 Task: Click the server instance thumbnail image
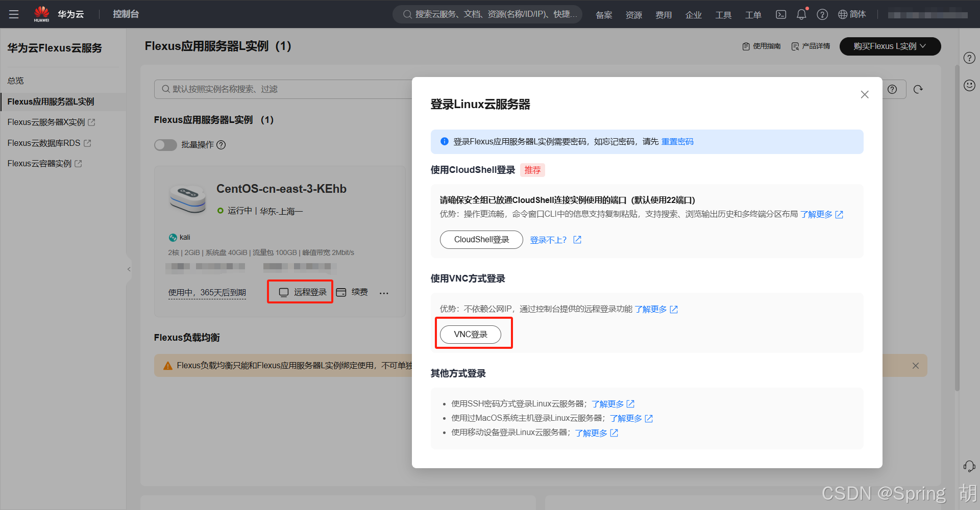pos(187,199)
